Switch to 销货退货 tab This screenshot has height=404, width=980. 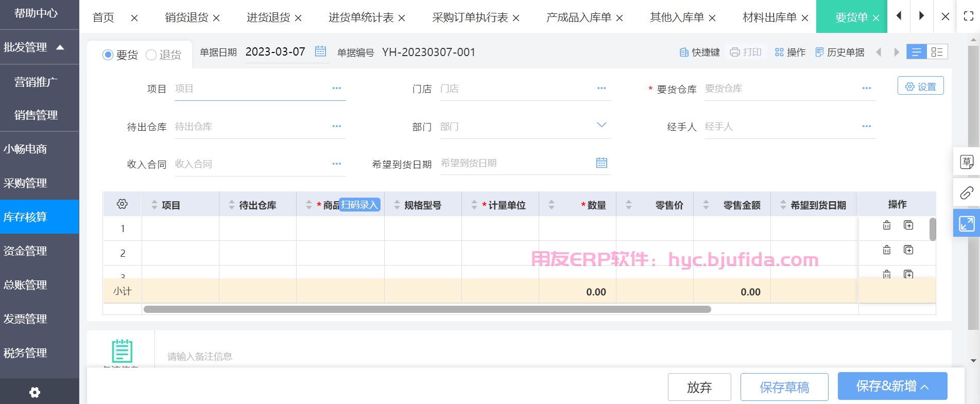pos(186,17)
